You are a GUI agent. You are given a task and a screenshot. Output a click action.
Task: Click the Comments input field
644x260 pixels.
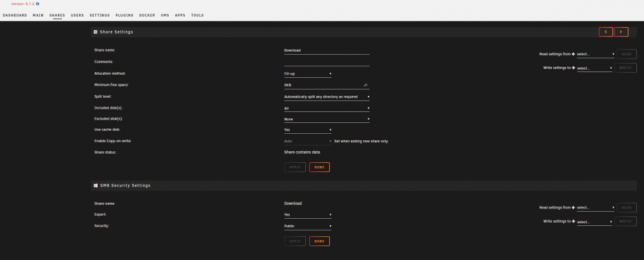(x=327, y=62)
